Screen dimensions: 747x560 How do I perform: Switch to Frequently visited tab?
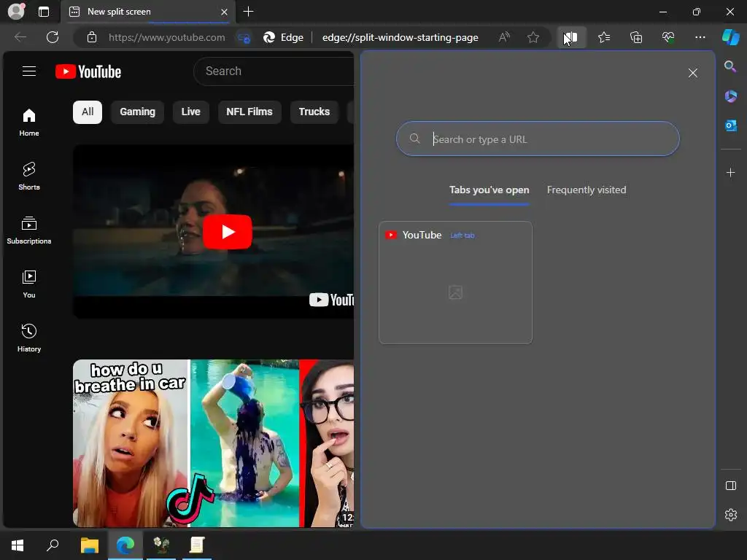coord(587,190)
